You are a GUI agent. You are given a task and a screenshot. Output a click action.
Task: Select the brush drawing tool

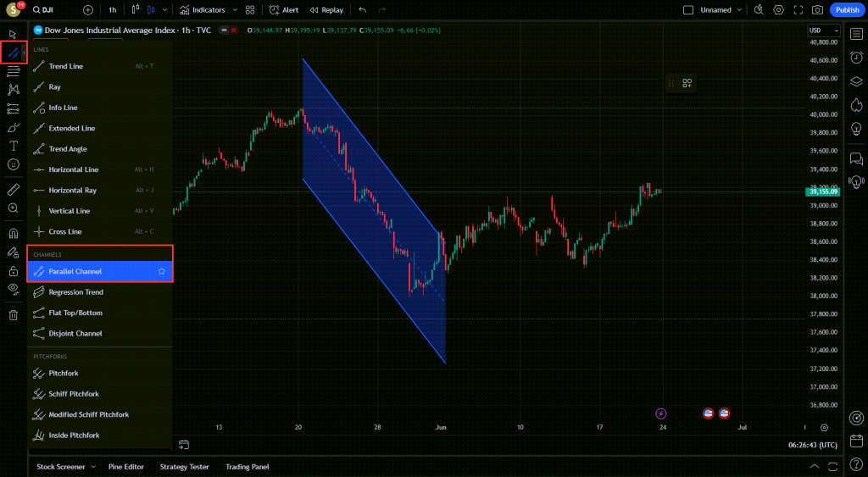(14, 128)
